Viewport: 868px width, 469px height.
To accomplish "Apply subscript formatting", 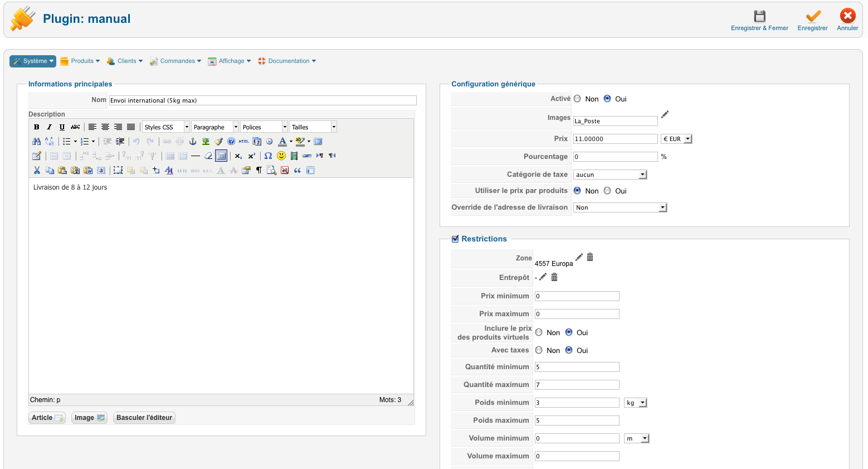I will [238, 156].
